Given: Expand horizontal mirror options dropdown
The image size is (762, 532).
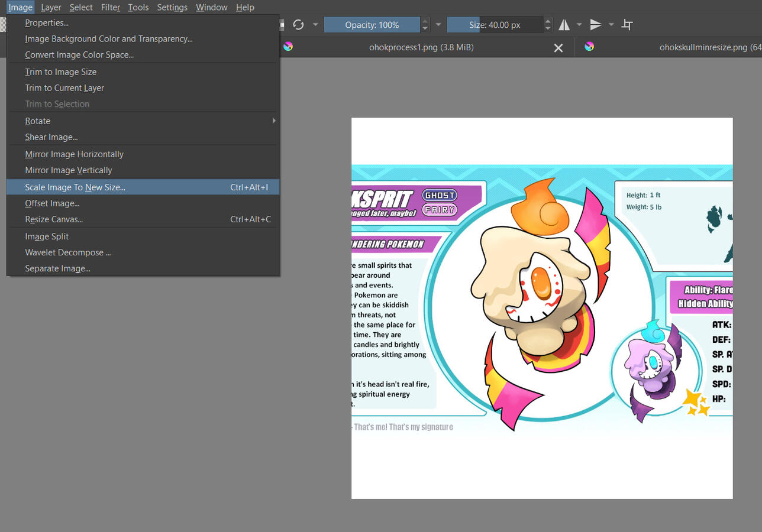Looking at the screenshot, I should 579,25.
